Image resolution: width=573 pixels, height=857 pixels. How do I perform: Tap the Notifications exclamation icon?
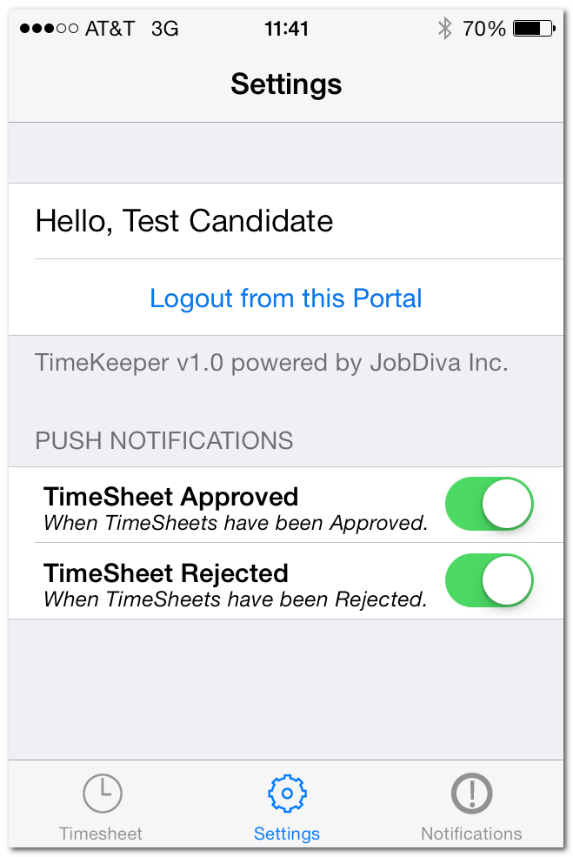[x=471, y=793]
